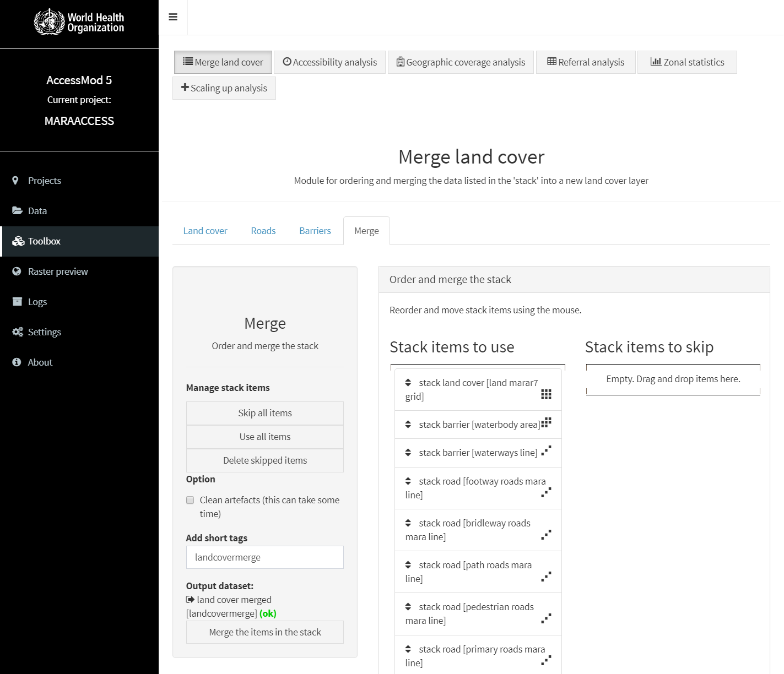Click Merge the items in the stack
Viewport: 784px width, 674px height.
tap(264, 632)
